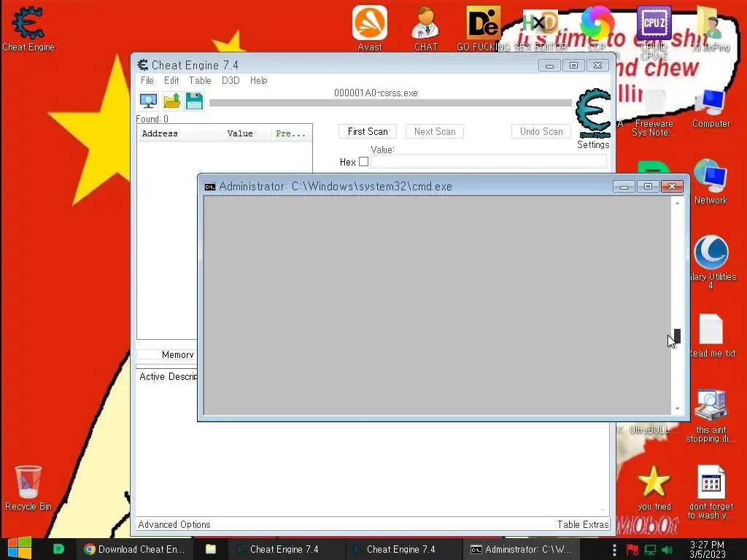Open the HxD desktop icon
Screen dimensions: 747x560
[x=540, y=23]
